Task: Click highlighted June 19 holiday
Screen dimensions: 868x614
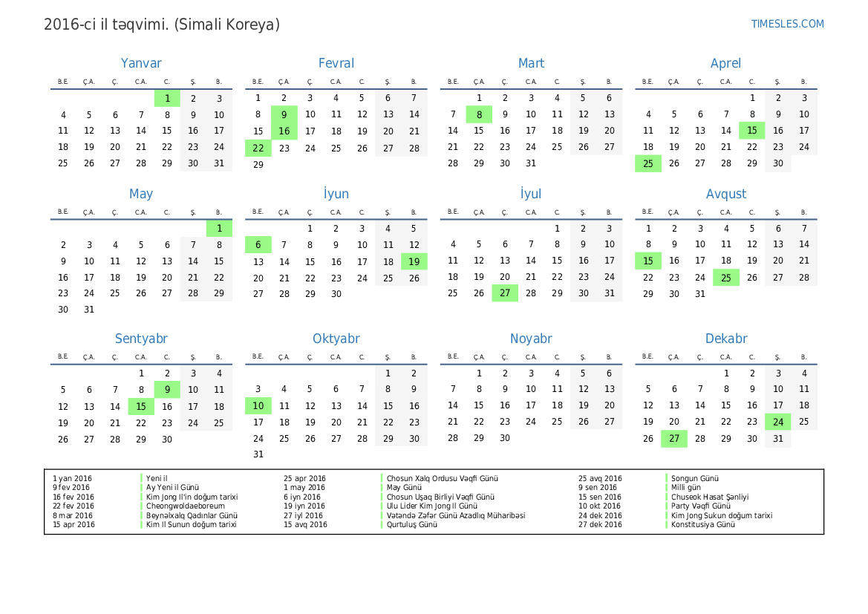Action: point(414,262)
